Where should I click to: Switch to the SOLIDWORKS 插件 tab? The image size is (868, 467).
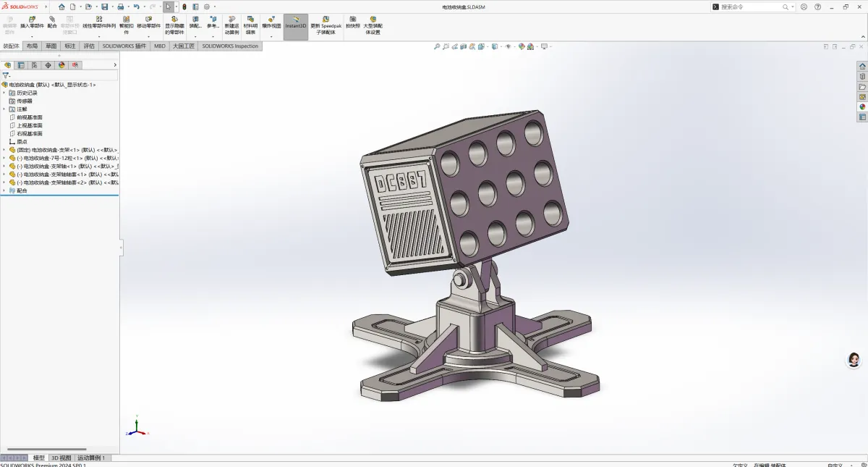coord(124,46)
